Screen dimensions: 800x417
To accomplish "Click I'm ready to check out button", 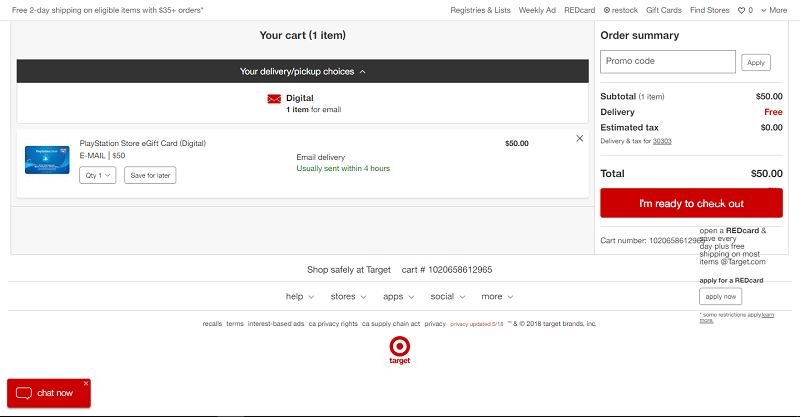I will point(691,203).
